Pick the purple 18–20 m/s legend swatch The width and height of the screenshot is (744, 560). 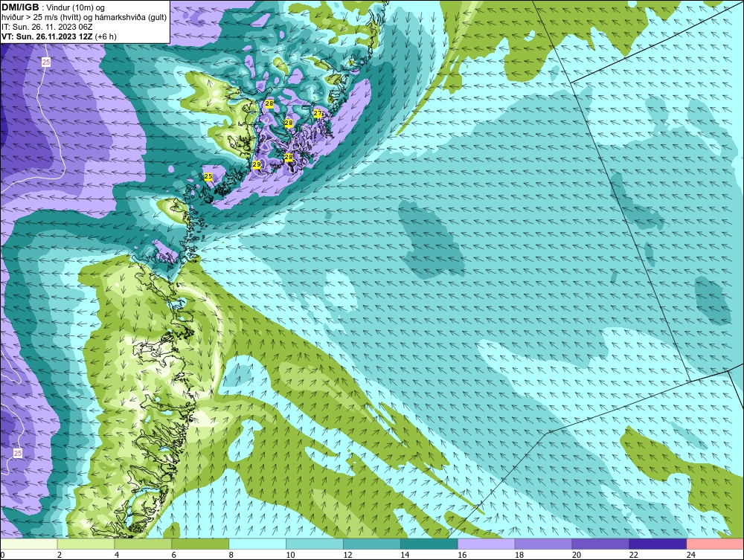coord(543,544)
